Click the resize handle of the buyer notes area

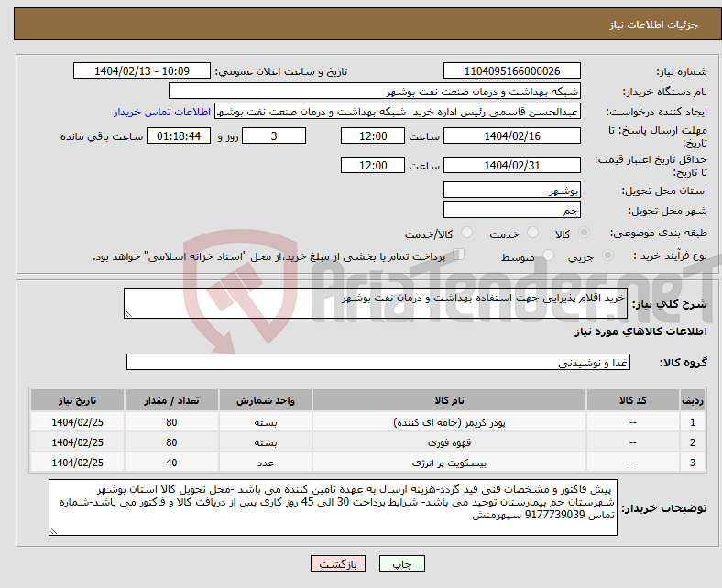(x=53, y=531)
